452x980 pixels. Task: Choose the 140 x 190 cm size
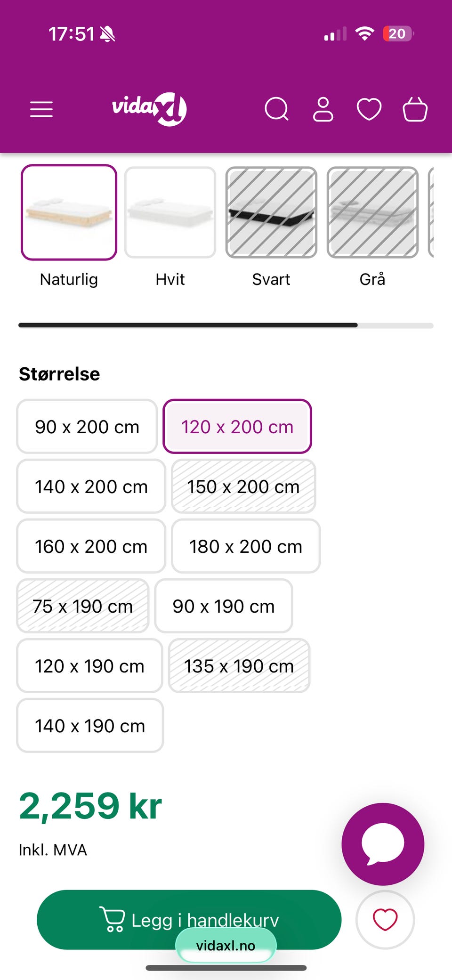pos(90,726)
